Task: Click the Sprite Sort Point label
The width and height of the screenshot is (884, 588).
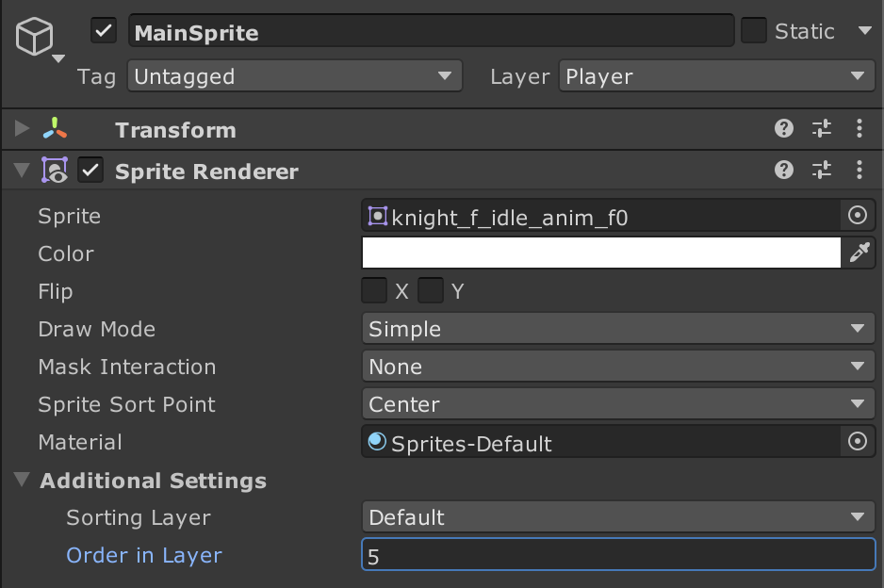Action: (127, 404)
